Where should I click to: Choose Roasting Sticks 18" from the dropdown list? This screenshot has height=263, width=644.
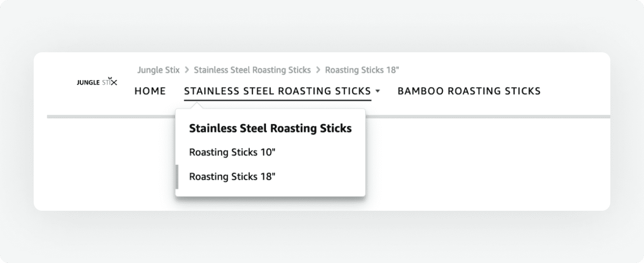[232, 177]
